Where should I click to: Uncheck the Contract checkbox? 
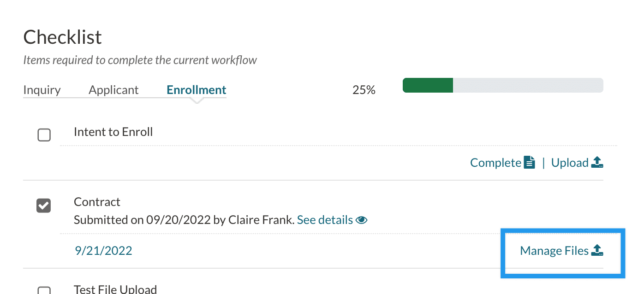pos(44,206)
